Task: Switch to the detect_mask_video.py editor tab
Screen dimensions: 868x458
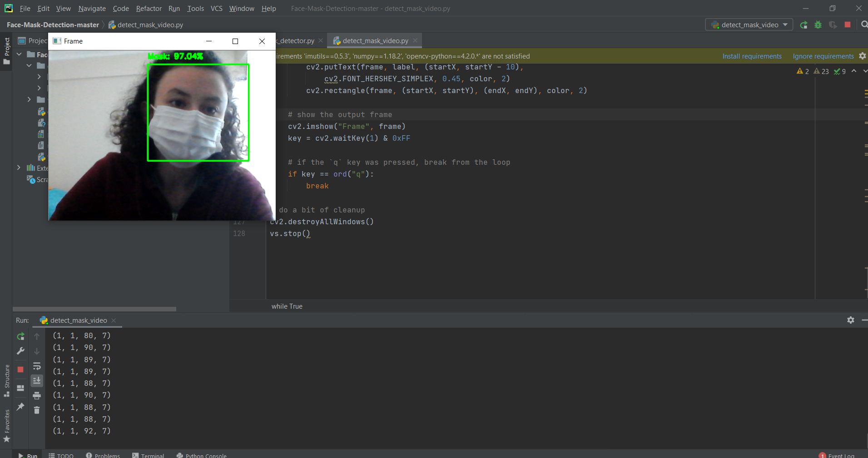Action: click(375, 41)
